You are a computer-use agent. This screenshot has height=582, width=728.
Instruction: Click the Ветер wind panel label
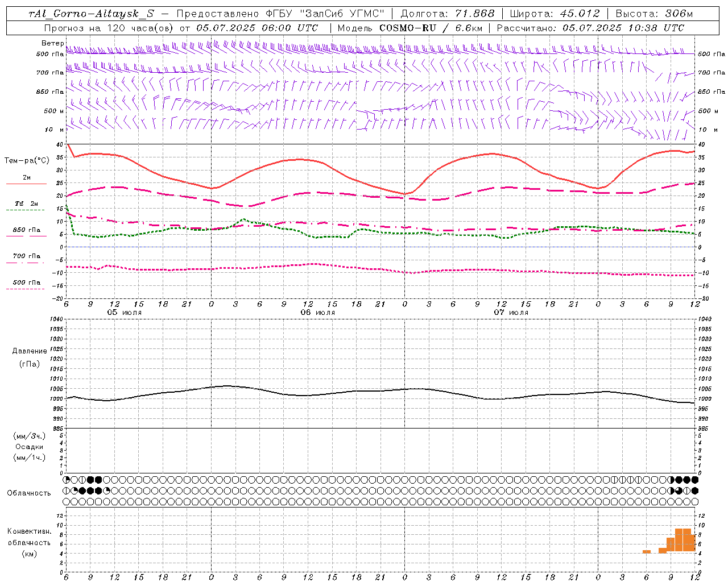point(52,43)
